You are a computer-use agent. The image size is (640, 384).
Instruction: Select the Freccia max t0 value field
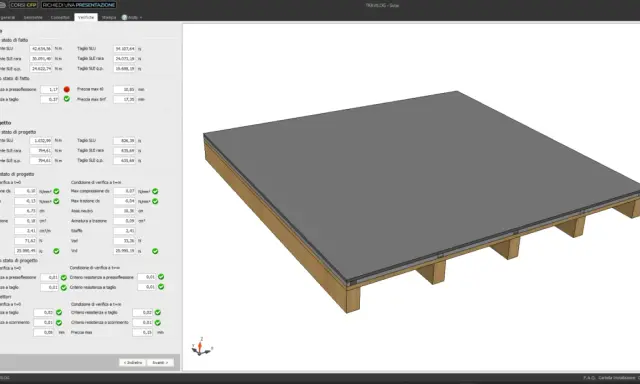tap(124, 89)
